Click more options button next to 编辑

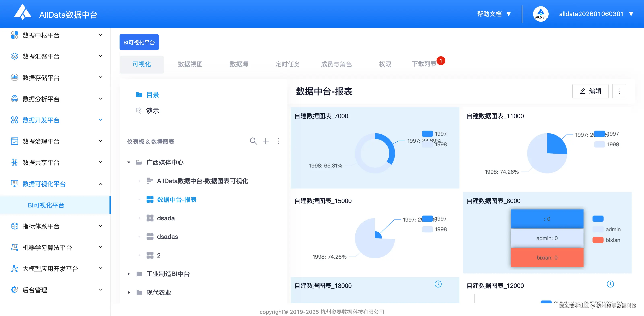point(619,91)
